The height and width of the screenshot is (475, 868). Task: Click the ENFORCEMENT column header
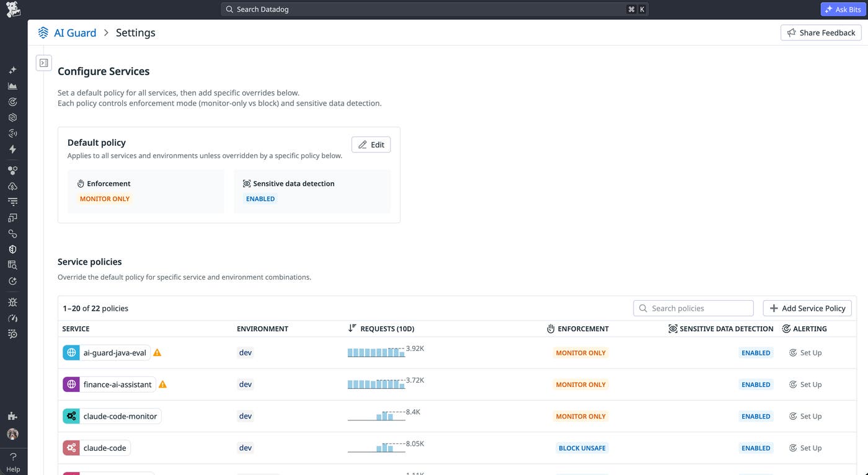tap(583, 329)
